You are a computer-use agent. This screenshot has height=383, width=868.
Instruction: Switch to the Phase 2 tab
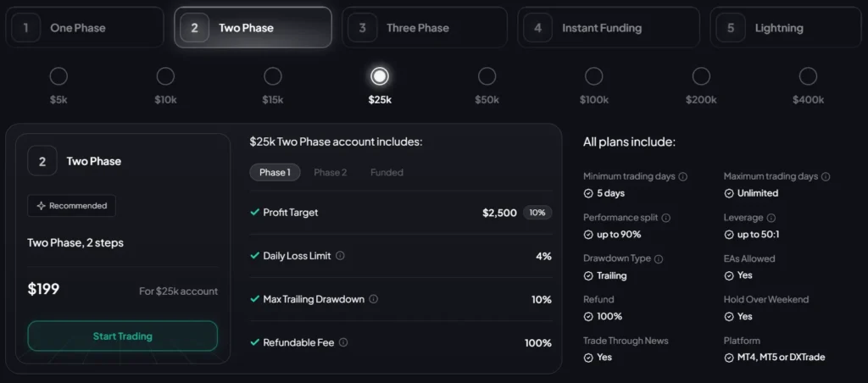click(330, 172)
